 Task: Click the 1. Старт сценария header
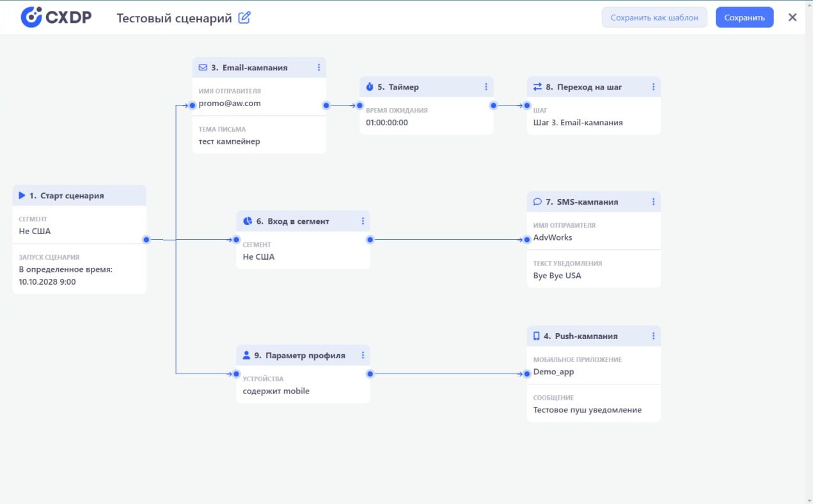[79, 195]
